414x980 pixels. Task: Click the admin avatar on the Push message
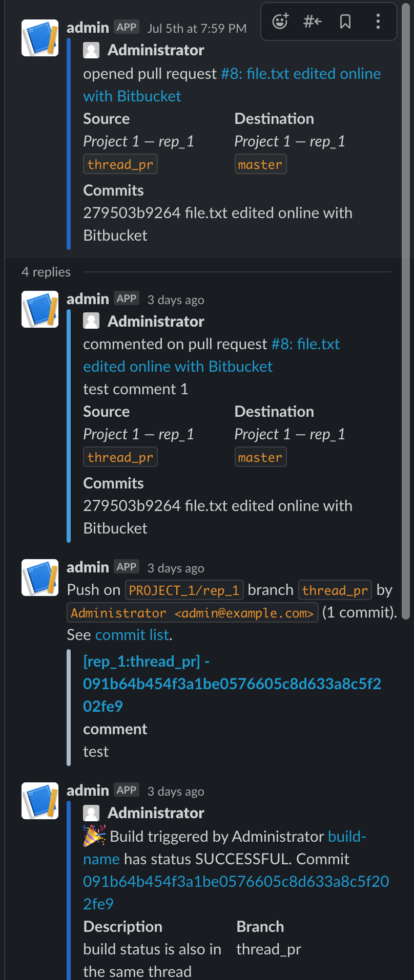point(40,578)
